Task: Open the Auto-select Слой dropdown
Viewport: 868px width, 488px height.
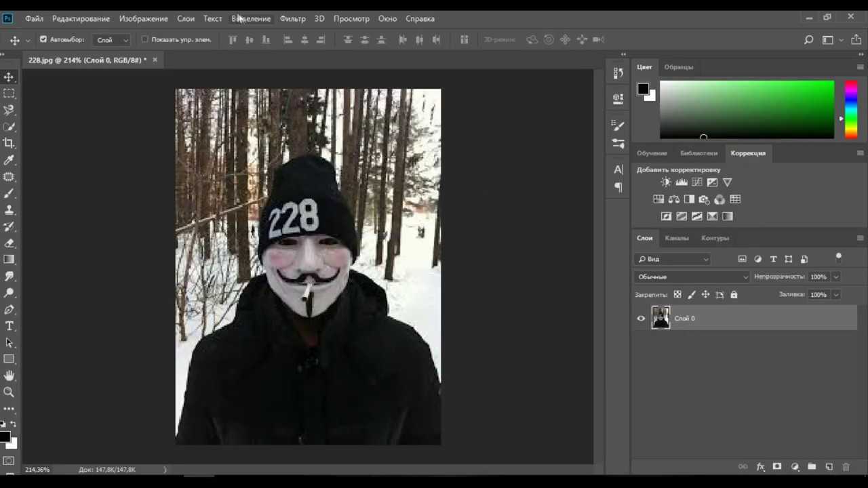Action: [112, 40]
